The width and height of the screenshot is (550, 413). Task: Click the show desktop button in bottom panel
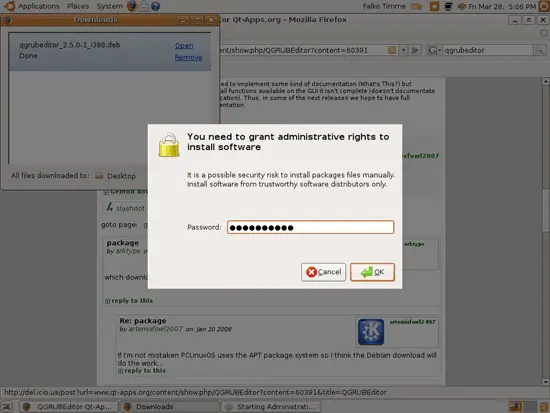point(7,407)
